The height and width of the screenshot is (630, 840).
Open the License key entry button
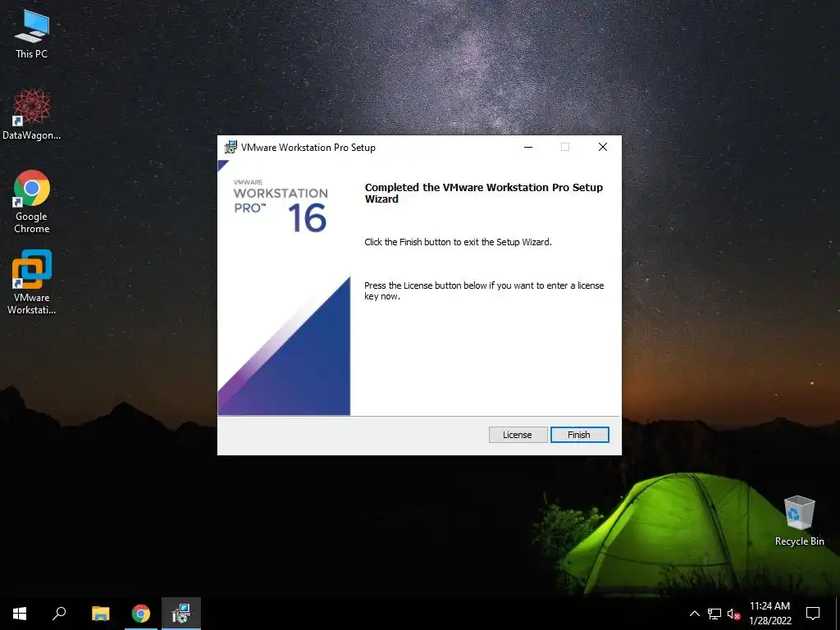tap(518, 435)
